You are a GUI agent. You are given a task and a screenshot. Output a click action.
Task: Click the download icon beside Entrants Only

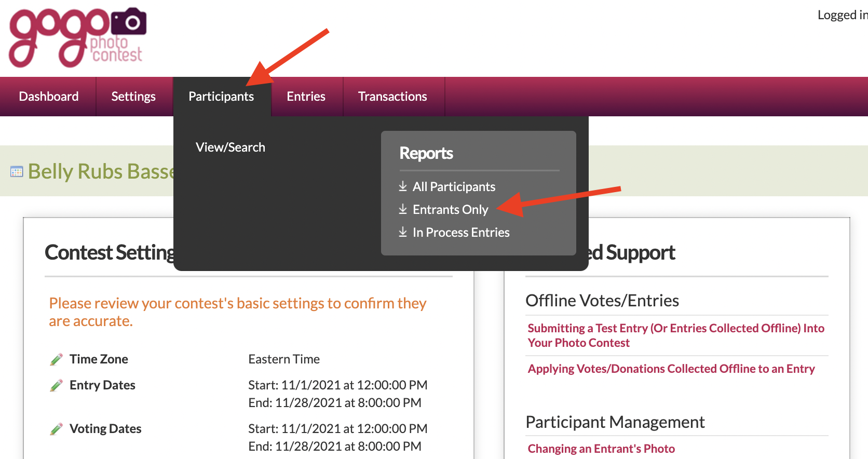pos(403,209)
